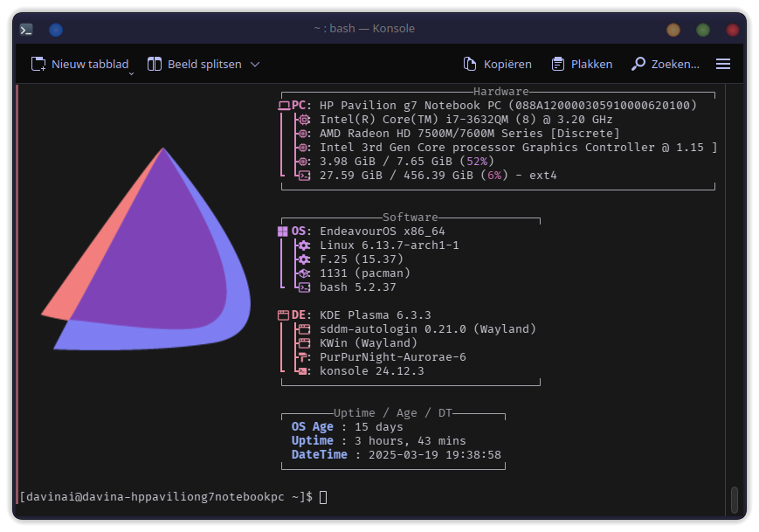The width and height of the screenshot is (759, 532).
Task: Click the memory icon before 3.98 GiB
Action: (x=303, y=162)
